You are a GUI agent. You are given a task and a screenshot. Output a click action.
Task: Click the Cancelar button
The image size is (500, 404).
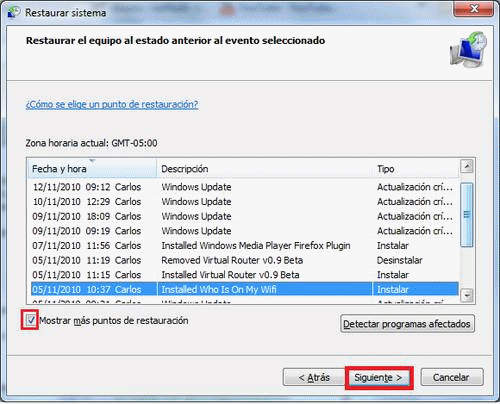pyautogui.click(x=452, y=377)
